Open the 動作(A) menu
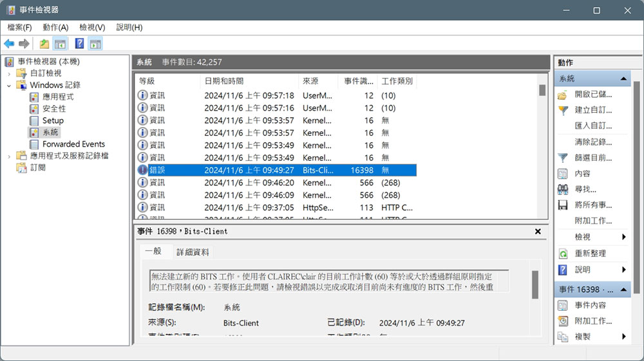The height and width of the screenshot is (361, 644). coord(55,28)
